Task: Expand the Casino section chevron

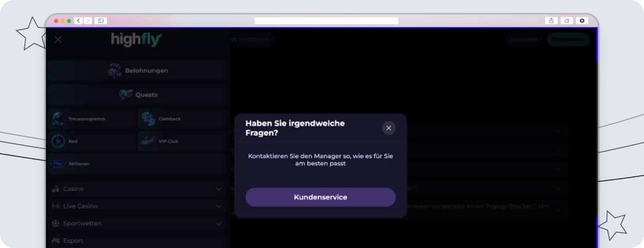Action: point(219,189)
